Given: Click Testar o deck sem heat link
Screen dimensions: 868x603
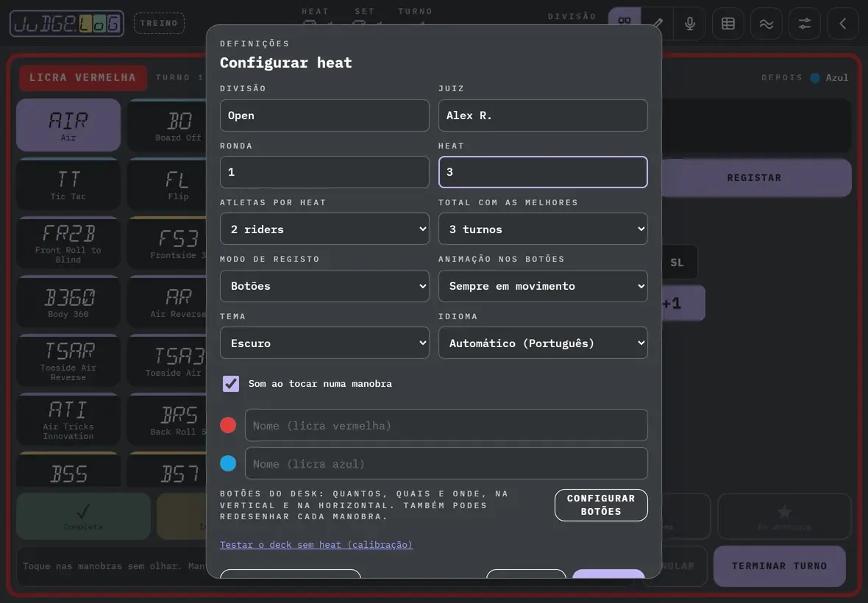Looking at the screenshot, I should [x=316, y=545].
